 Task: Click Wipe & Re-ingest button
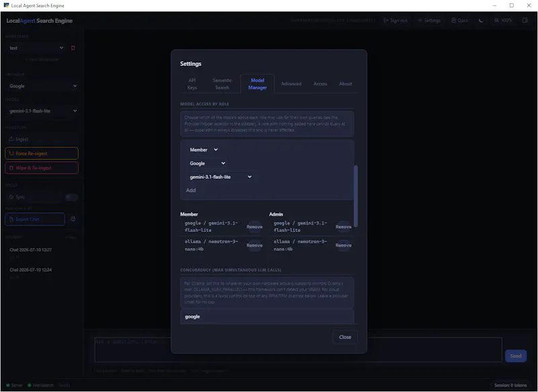42,167
